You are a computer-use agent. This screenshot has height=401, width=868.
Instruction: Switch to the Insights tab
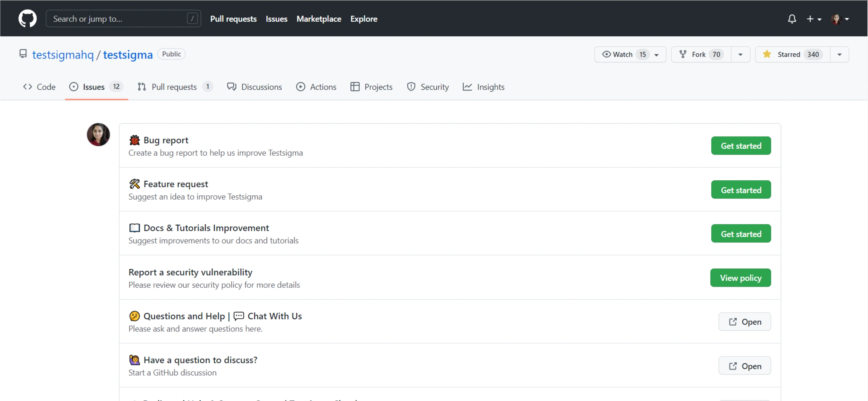click(483, 87)
